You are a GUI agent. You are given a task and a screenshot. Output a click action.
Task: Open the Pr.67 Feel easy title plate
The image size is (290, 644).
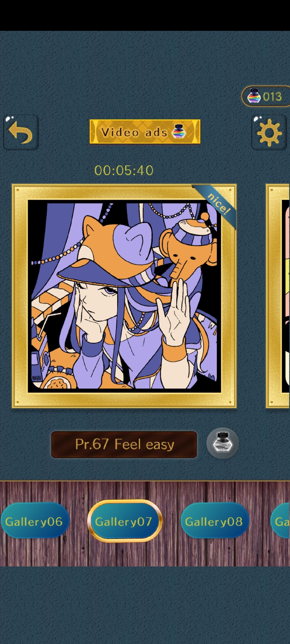pyautogui.click(x=124, y=444)
